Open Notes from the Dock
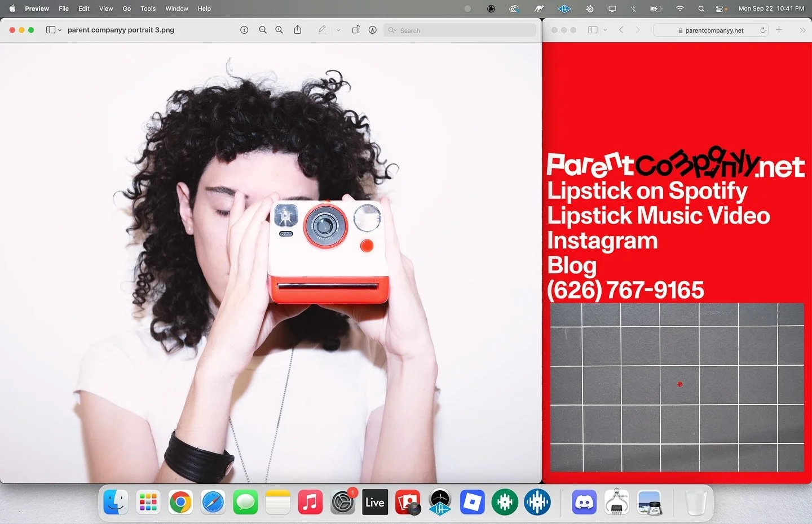The height and width of the screenshot is (524, 812). 278,502
